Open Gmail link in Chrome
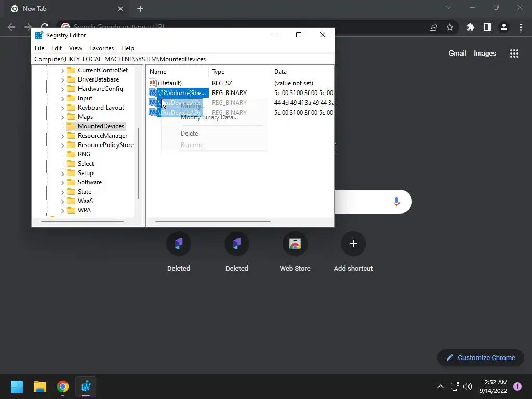The width and height of the screenshot is (532, 399). tap(457, 54)
